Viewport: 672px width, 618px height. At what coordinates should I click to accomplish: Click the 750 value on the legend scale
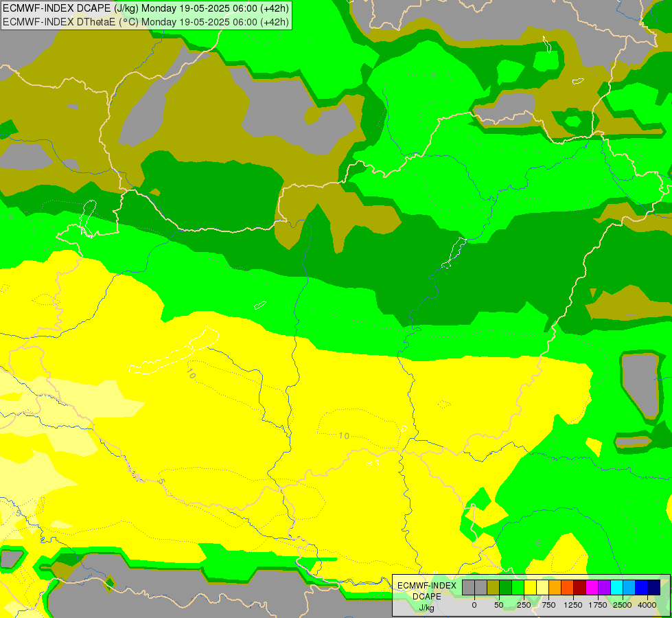click(x=548, y=605)
